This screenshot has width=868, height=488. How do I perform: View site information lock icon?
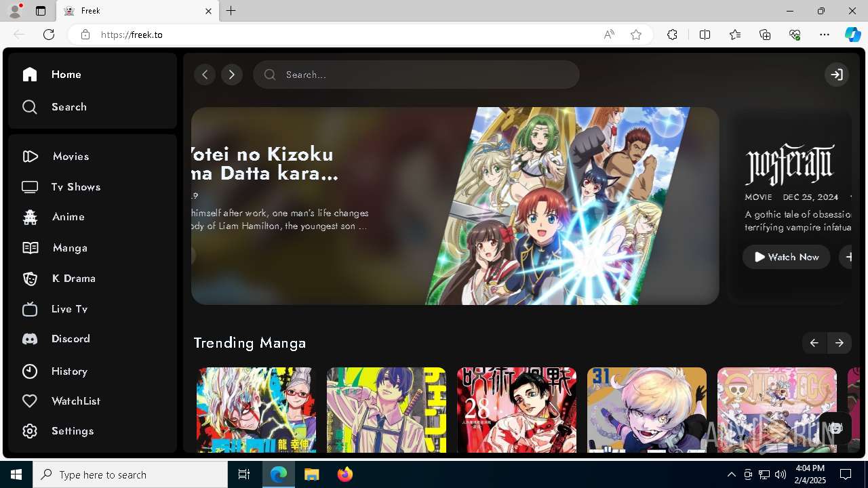click(x=85, y=35)
